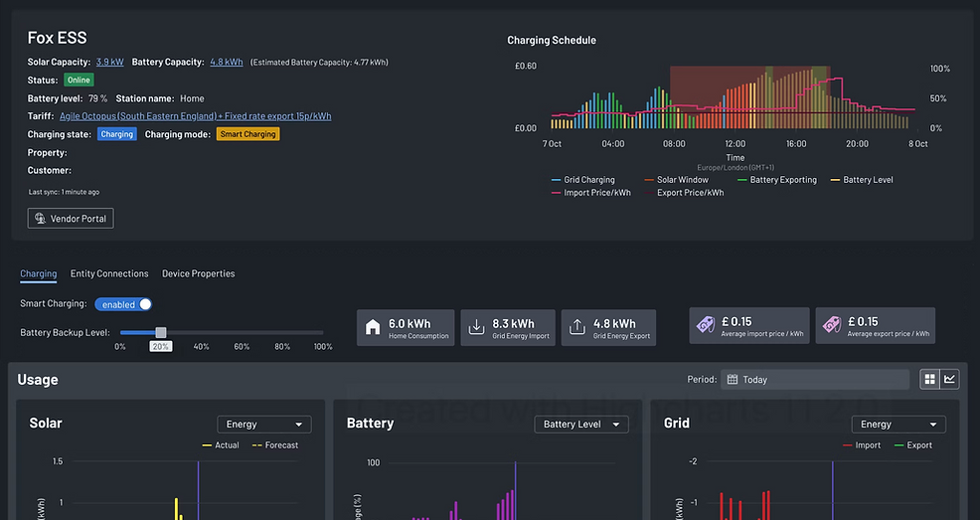Toggle Import series in Grid legend
The height and width of the screenshot is (520, 980).
[x=862, y=445]
